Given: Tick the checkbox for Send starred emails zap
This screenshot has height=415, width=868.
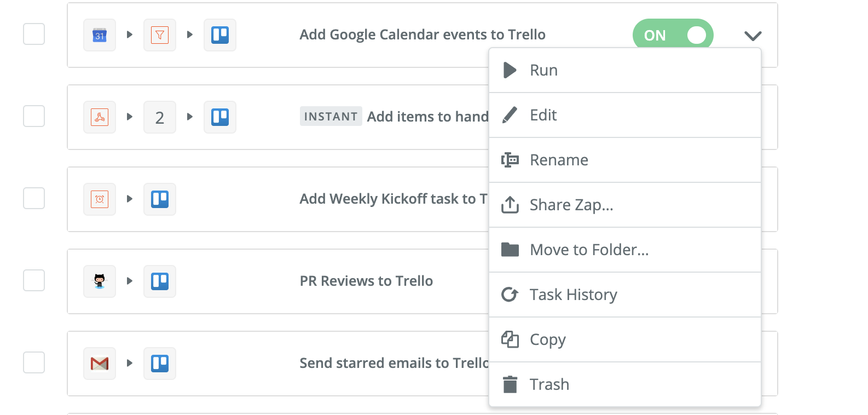Looking at the screenshot, I should click(x=34, y=362).
